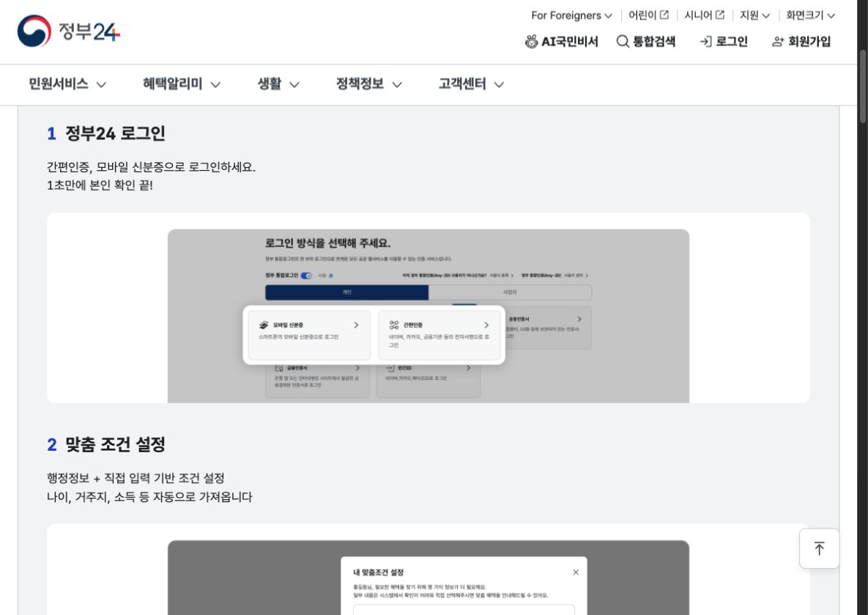
Task: Open the 민원서비스 menu
Action: pos(67,84)
